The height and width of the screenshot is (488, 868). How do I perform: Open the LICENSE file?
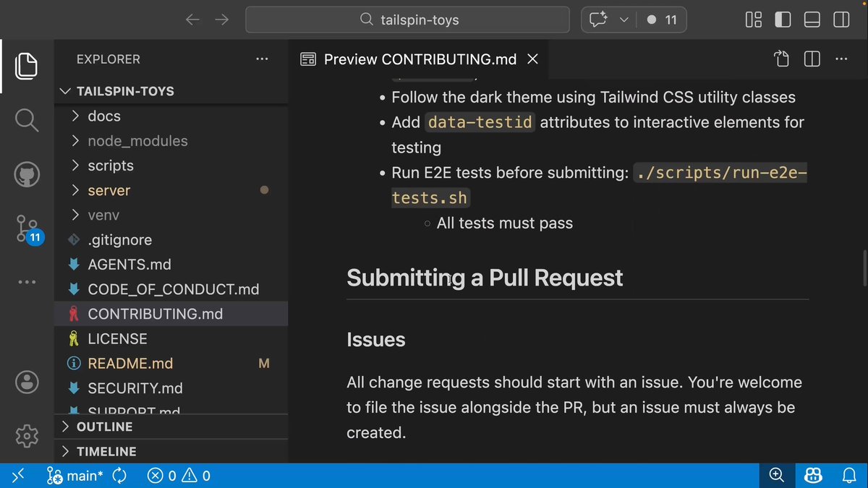(x=171, y=338)
